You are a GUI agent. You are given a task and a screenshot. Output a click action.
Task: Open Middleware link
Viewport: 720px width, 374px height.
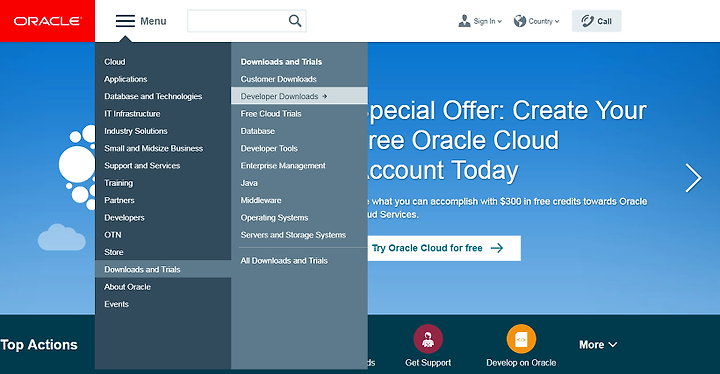261,200
